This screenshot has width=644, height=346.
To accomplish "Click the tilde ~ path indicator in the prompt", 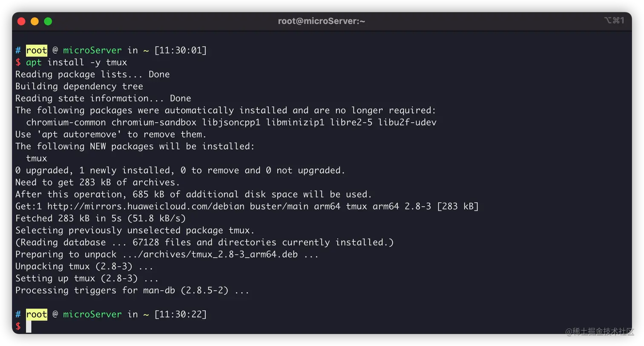I will click(x=146, y=50).
